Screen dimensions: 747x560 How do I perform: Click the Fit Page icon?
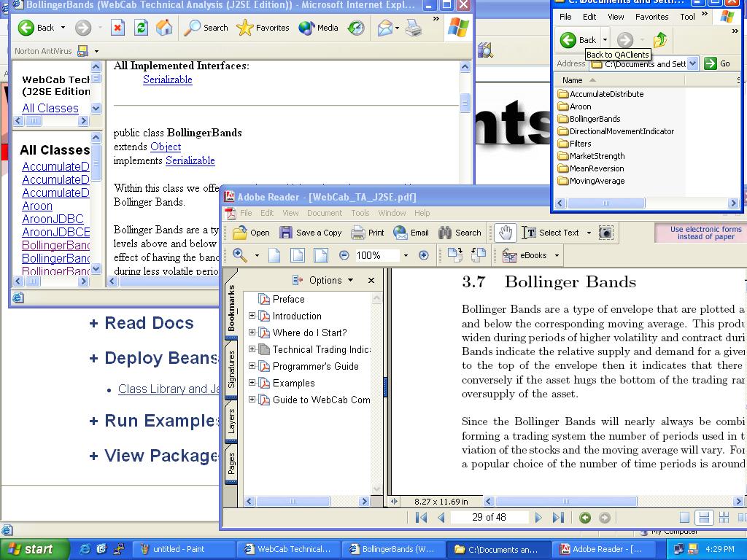pos(298,255)
